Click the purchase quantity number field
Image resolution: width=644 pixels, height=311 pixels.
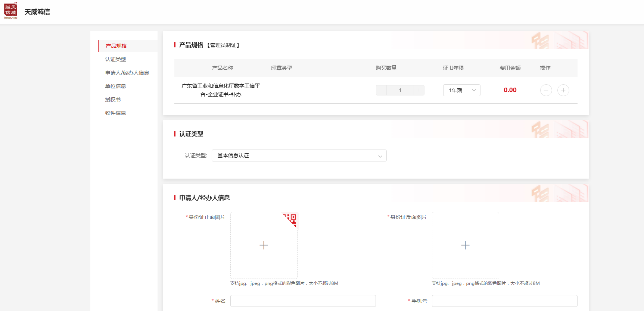pos(400,90)
